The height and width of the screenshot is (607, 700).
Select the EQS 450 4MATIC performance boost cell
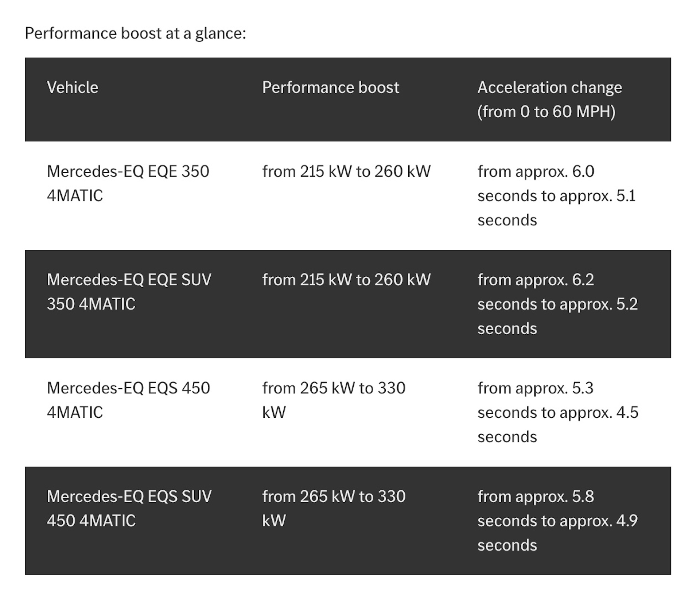(334, 400)
